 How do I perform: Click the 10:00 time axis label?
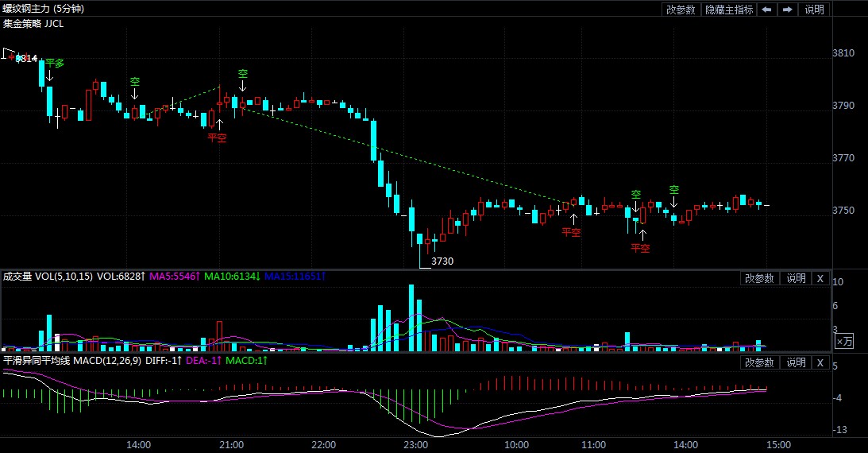click(x=516, y=445)
